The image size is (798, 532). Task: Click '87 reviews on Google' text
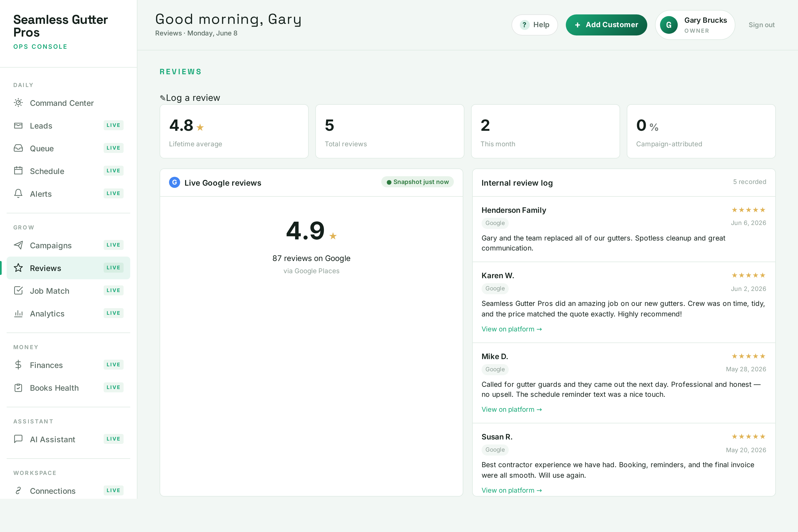(311, 258)
